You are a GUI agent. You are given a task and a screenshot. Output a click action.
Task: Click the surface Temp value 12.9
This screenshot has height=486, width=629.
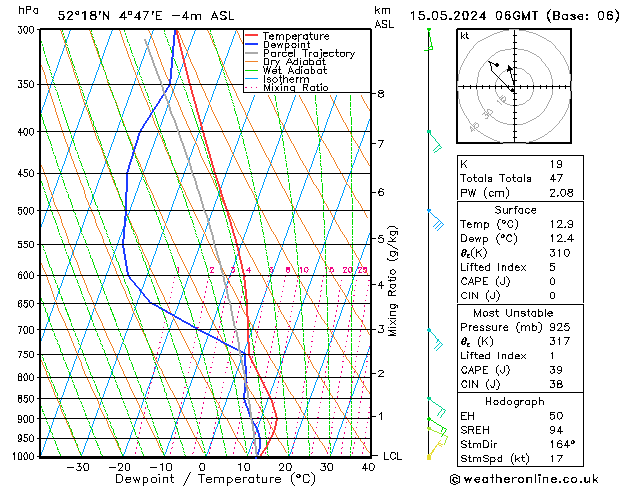561,224
